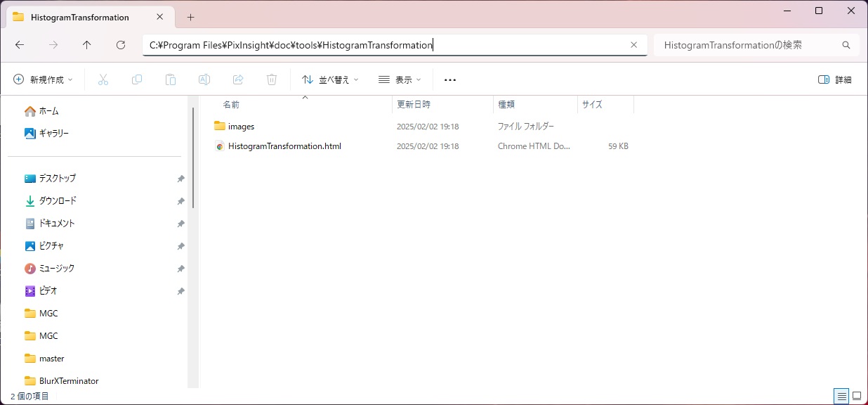Image resolution: width=868 pixels, height=405 pixels.
Task: Sort by 更新日時 column header
Action: [x=414, y=104]
